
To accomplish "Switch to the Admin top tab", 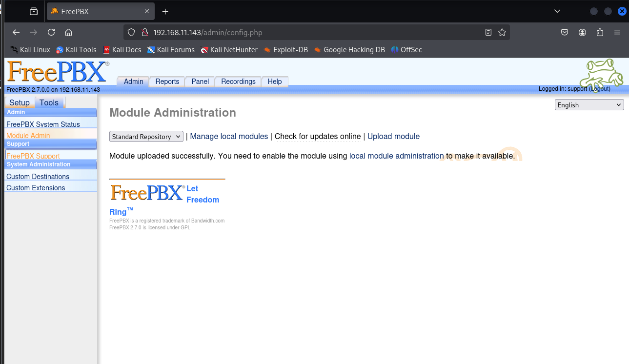I will [133, 81].
